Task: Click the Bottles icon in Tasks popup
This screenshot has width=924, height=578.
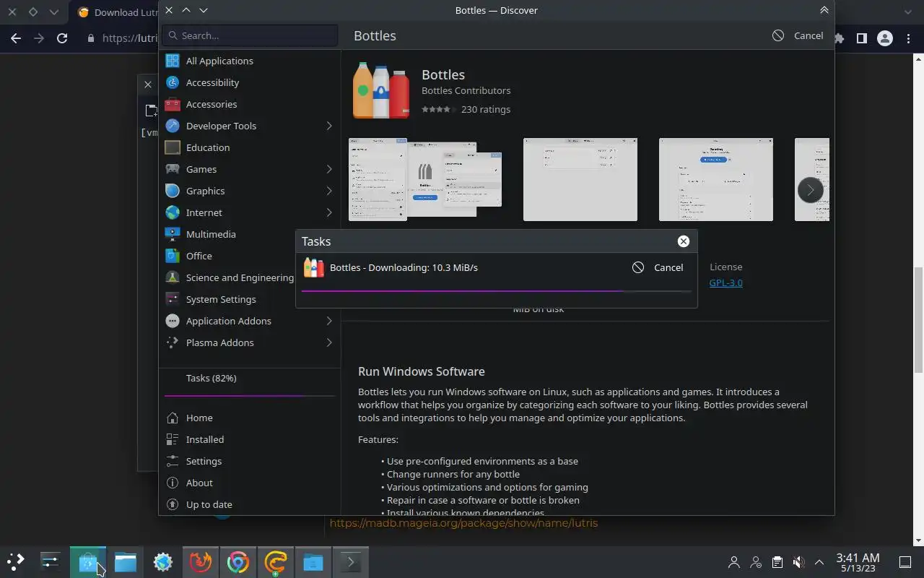Action: [314, 267]
